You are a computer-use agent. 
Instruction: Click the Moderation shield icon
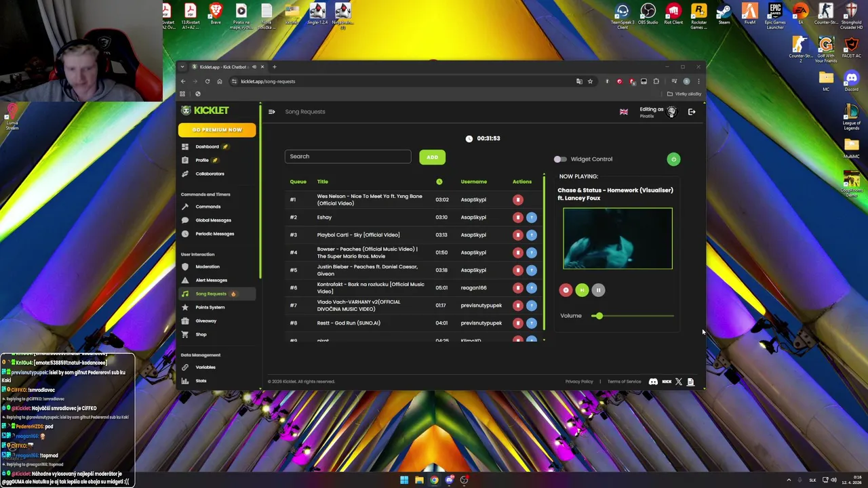[185, 266]
